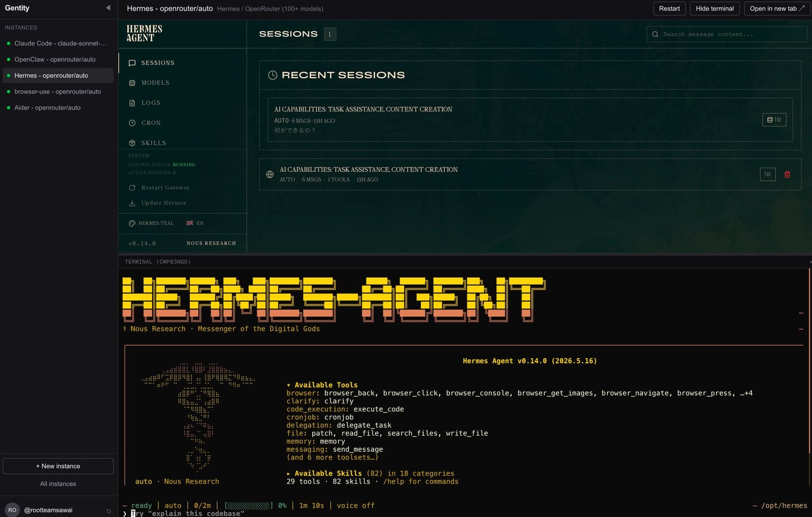Click the RO user avatar

point(12,510)
